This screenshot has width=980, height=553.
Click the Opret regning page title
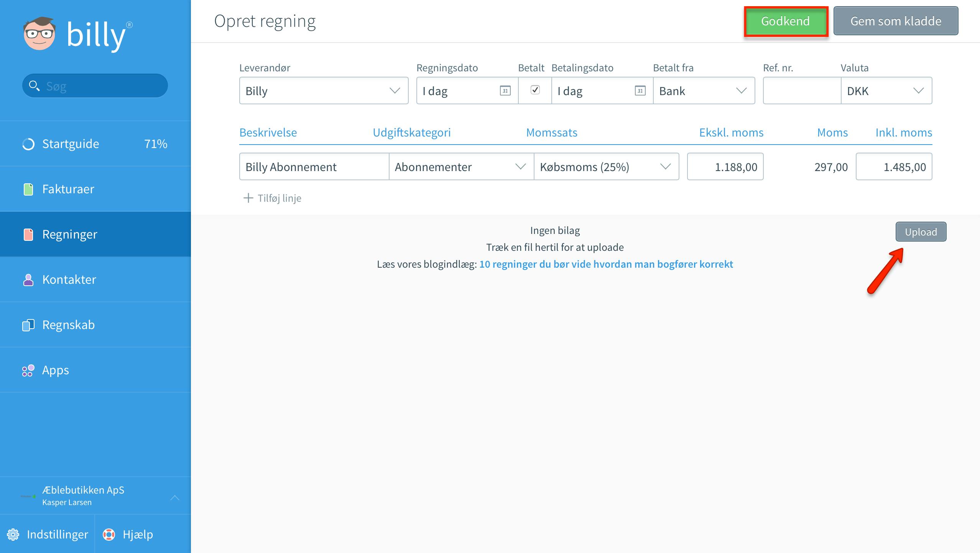point(265,21)
